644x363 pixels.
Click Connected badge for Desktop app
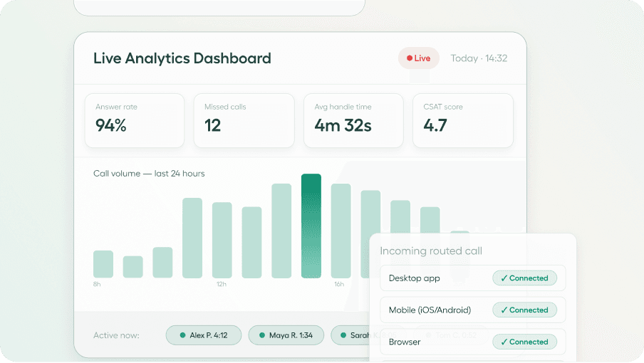click(524, 278)
